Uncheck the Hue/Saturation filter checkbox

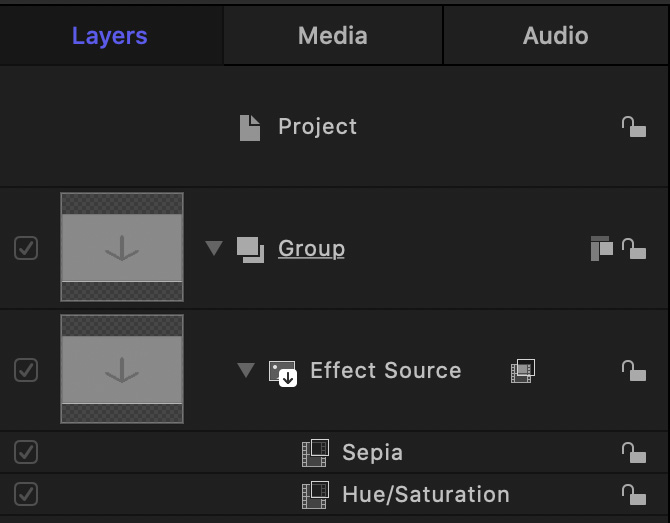point(26,494)
